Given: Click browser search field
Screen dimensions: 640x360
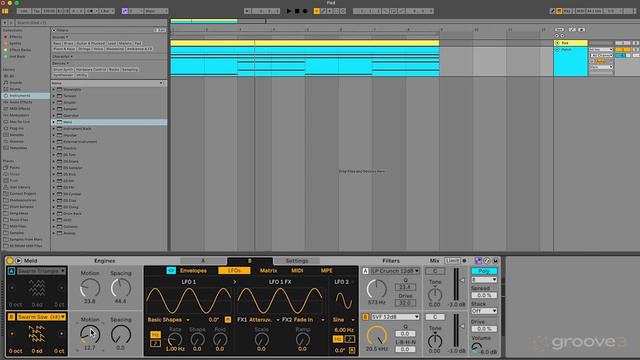Looking at the screenshot, I should coord(90,23).
